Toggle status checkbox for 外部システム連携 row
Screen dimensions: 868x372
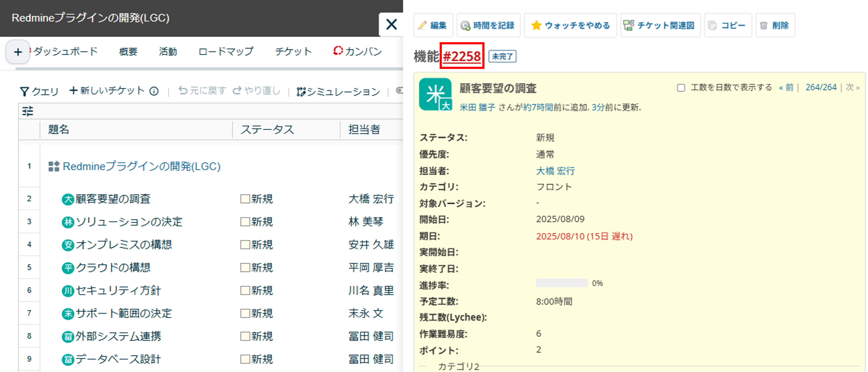(x=245, y=336)
